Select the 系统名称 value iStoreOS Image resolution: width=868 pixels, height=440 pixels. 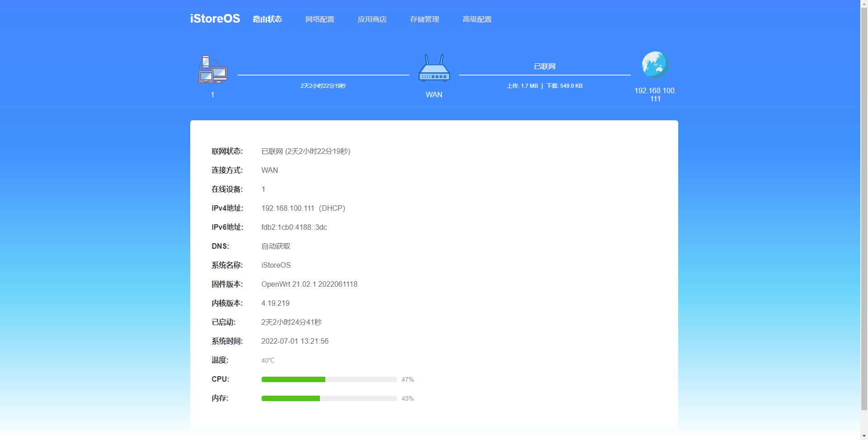point(276,265)
